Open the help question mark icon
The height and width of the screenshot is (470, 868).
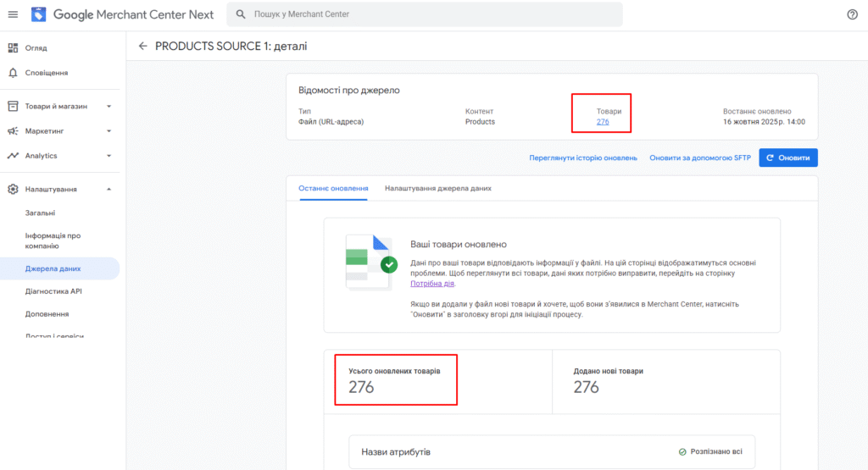point(852,14)
